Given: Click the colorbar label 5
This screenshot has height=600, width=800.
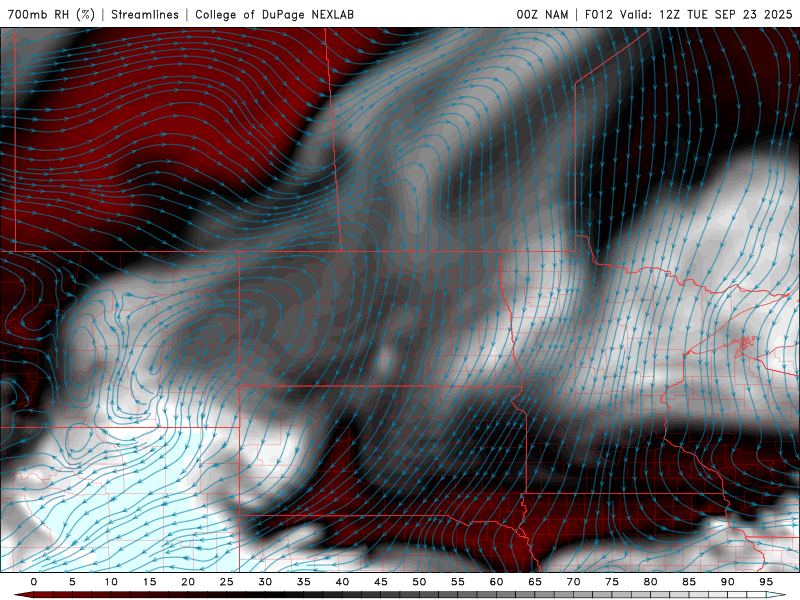Looking at the screenshot, I should (72, 582).
